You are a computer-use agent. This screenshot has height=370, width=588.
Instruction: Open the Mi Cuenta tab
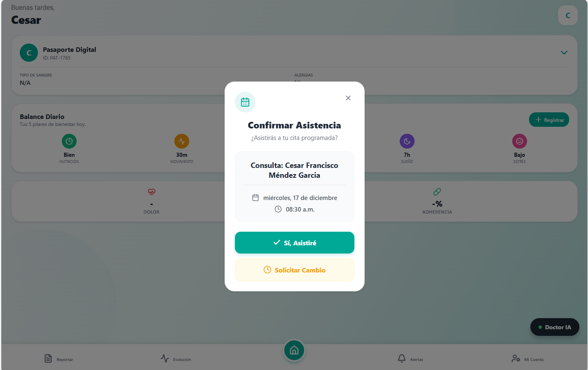pos(527,359)
